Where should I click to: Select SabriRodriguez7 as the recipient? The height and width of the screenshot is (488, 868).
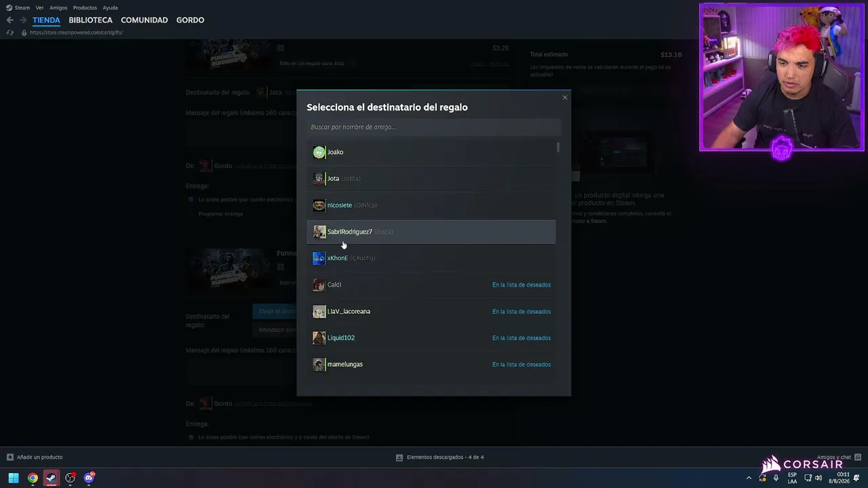point(431,232)
